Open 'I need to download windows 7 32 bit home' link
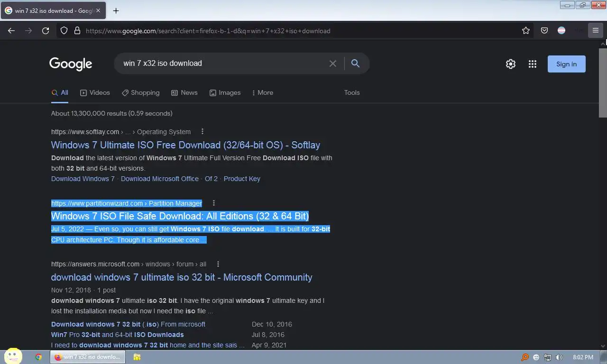Screen dimensions: 607x364 point(147,345)
